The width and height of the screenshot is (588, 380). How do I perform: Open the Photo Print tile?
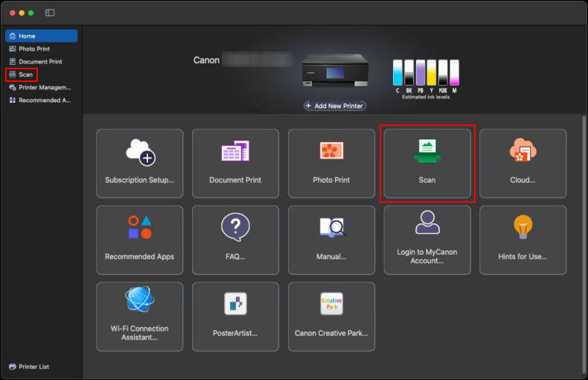click(331, 163)
